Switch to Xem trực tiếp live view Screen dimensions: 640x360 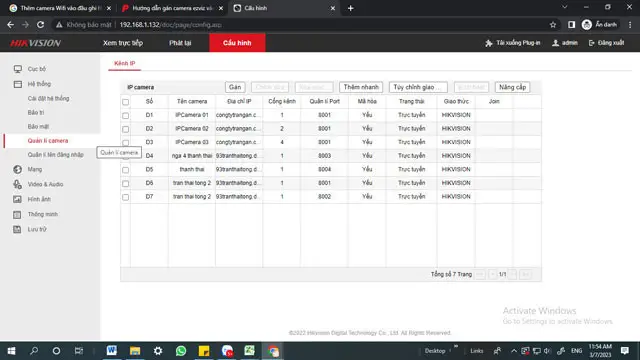coord(123,43)
